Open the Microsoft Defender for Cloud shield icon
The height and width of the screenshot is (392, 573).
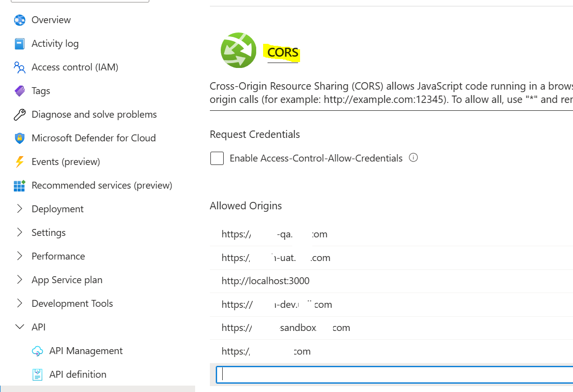tap(20, 138)
